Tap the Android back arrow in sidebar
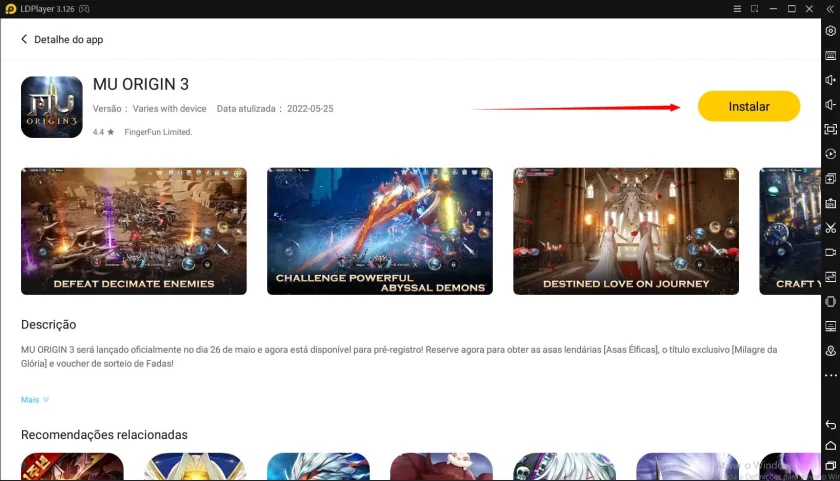This screenshot has height=481, width=840. tap(830, 425)
